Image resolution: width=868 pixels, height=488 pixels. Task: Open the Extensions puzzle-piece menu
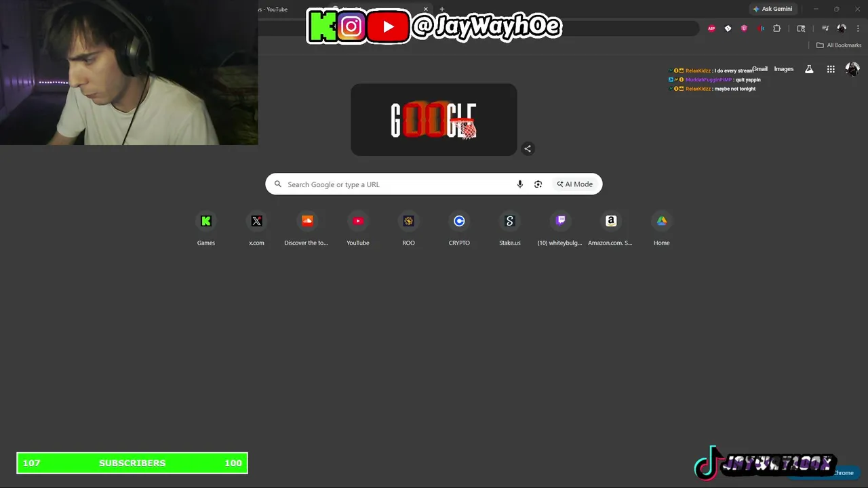[777, 28]
